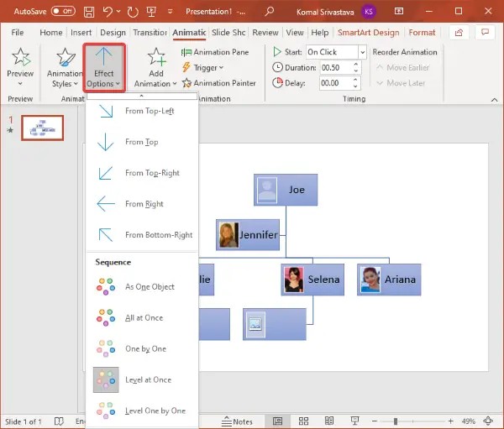Select As One Object sequence
The image size is (504, 429).
(142, 286)
